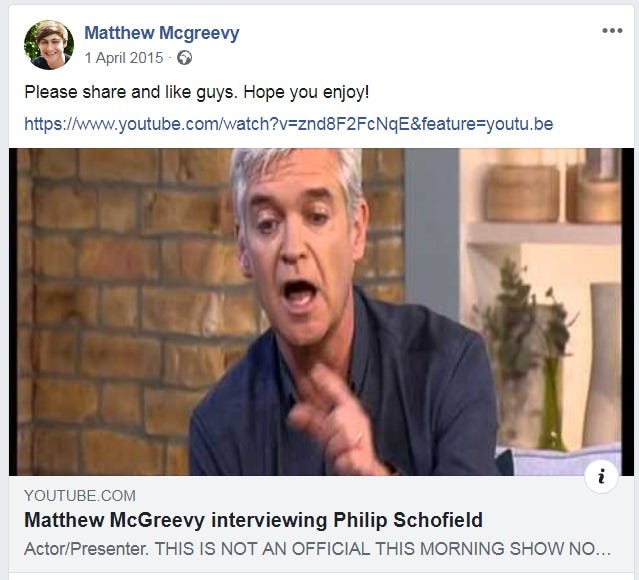Open "Matthew McGreevy interviewing Philip Schofield" title
Screen dimensions: 639x580
pyautogui.click(x=253, y=520)
